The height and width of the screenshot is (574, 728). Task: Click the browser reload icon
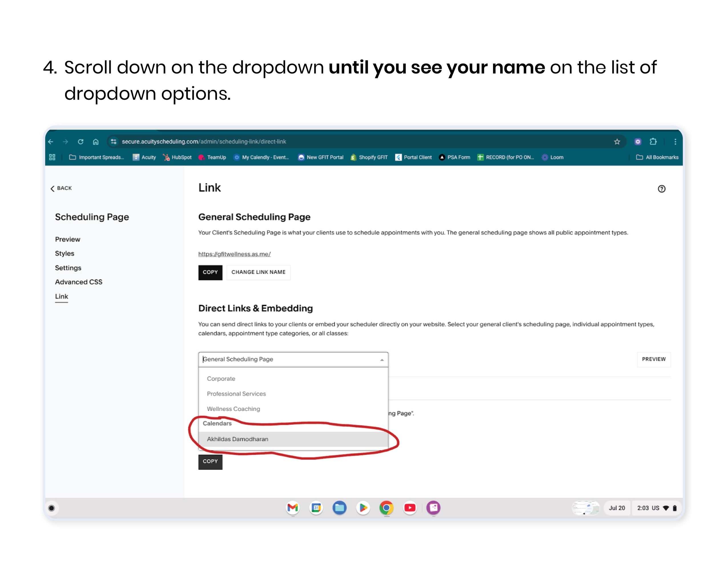81,142
